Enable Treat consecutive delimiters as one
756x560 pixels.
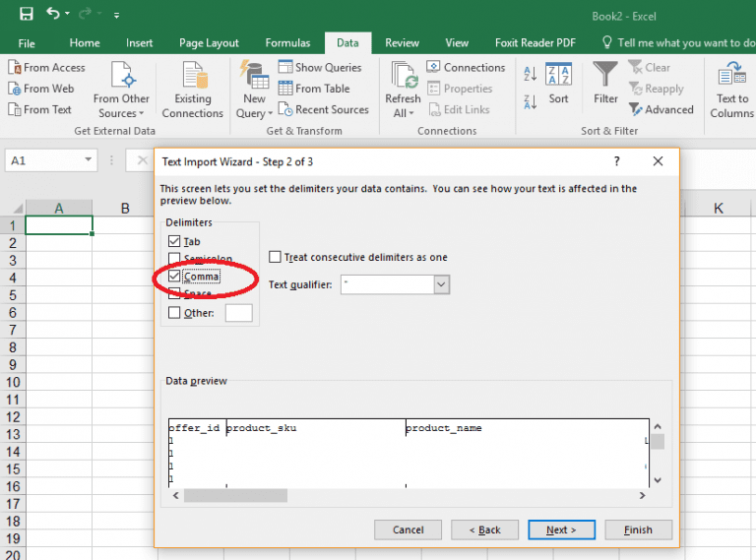pos(275,257)
